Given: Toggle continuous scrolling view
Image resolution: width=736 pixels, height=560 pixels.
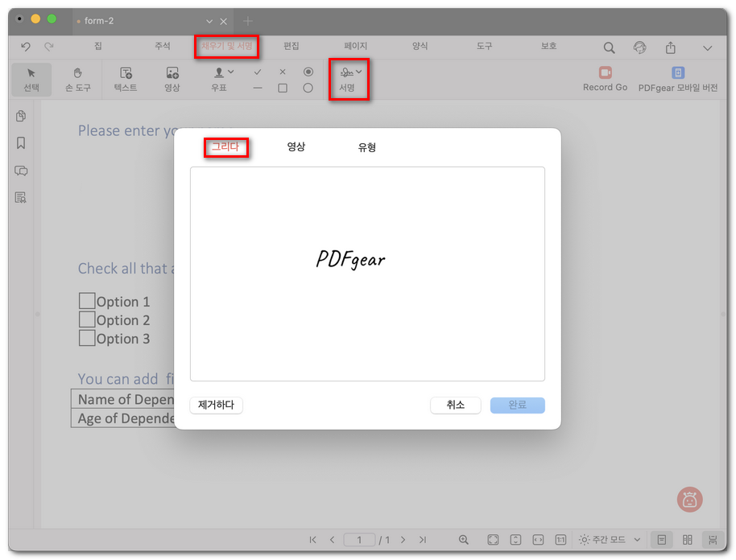Looking at the screenshot, I should click(x=713, y=540).
